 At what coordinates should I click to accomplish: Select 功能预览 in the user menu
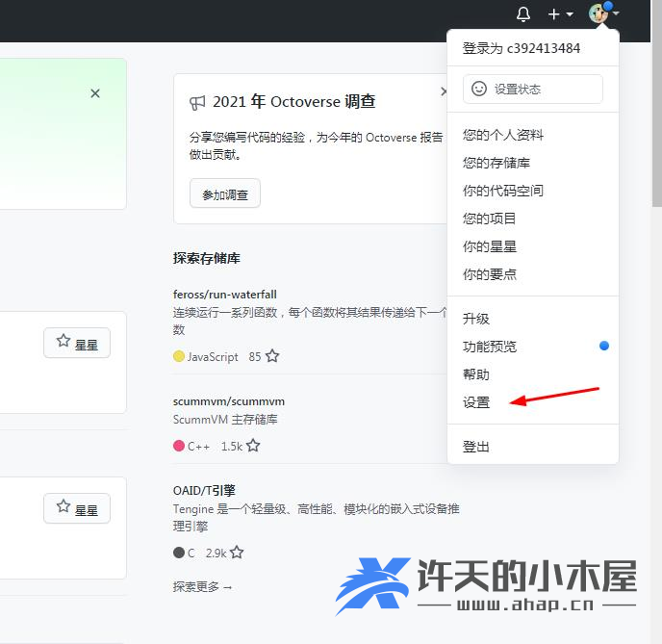pyautogui.click(x=490, y=347)
